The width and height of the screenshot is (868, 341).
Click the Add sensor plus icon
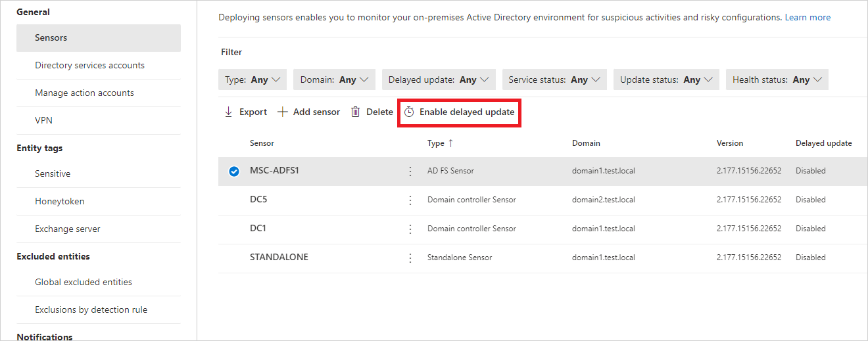283,112
